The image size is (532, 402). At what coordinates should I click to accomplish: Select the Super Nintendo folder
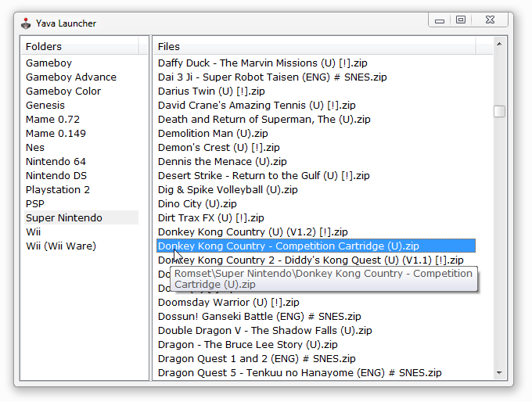click(x=81, y=217)
